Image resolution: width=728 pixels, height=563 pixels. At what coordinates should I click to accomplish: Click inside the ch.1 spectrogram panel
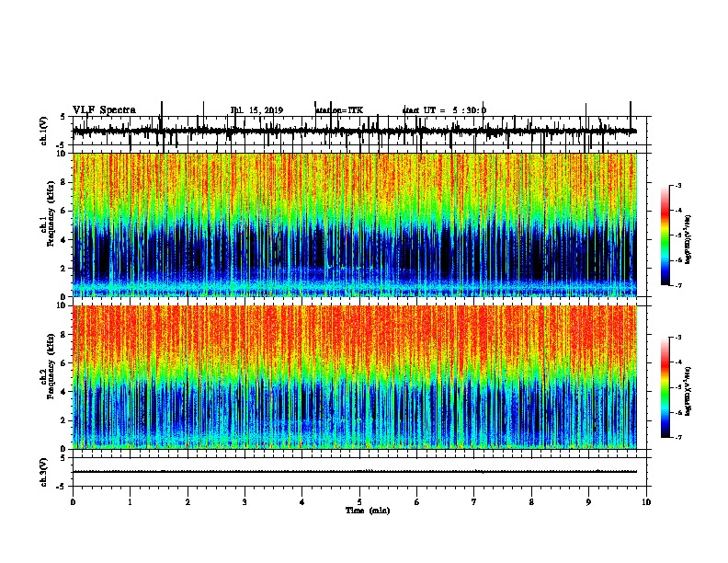[x=355, y=224]
